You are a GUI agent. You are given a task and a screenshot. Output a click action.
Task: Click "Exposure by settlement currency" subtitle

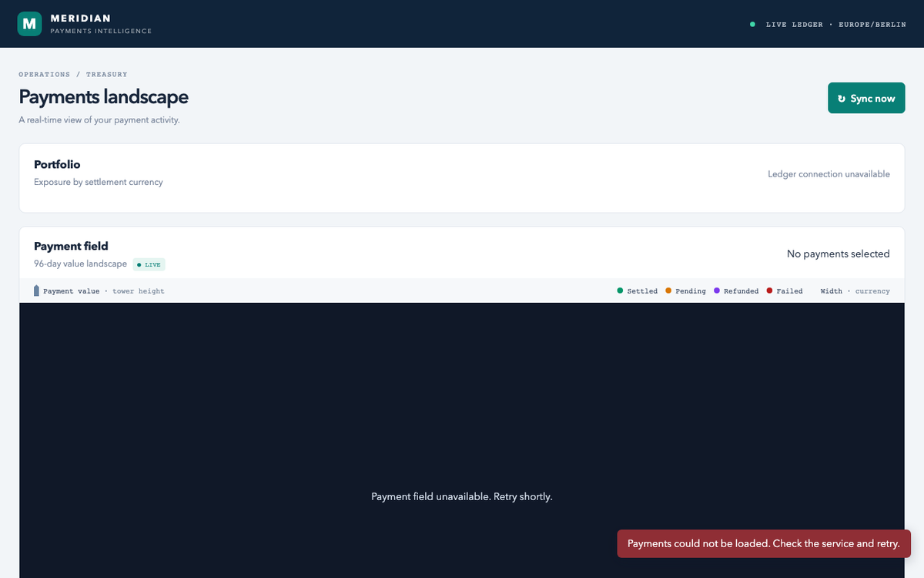(99, 182)
